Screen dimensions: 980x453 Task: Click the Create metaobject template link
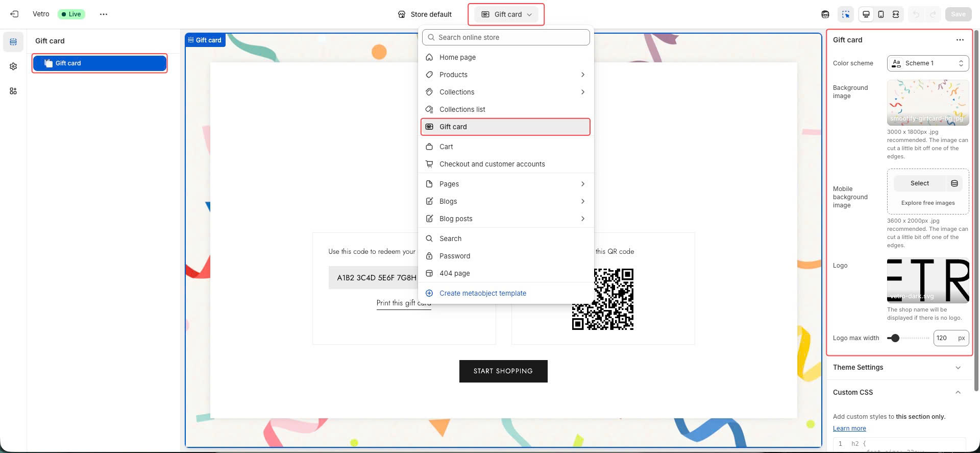click(x=482, y=293)
